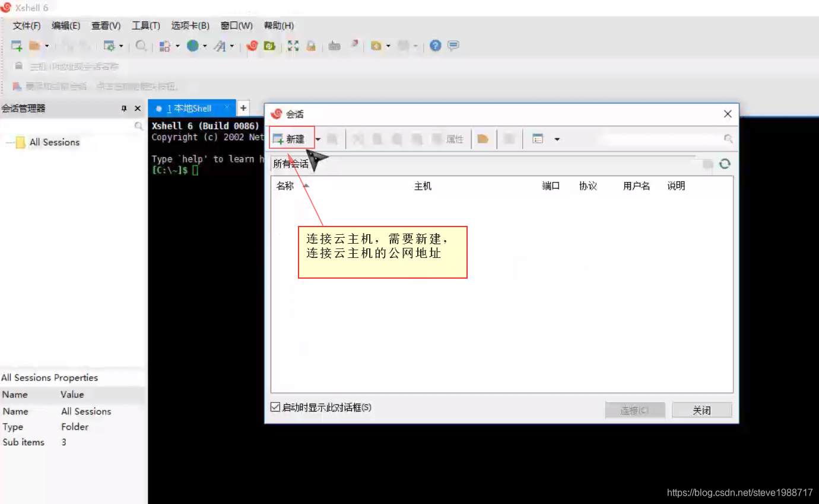
Task: Refresh session list with green arrows icon
Action: (x=725, y=164)
